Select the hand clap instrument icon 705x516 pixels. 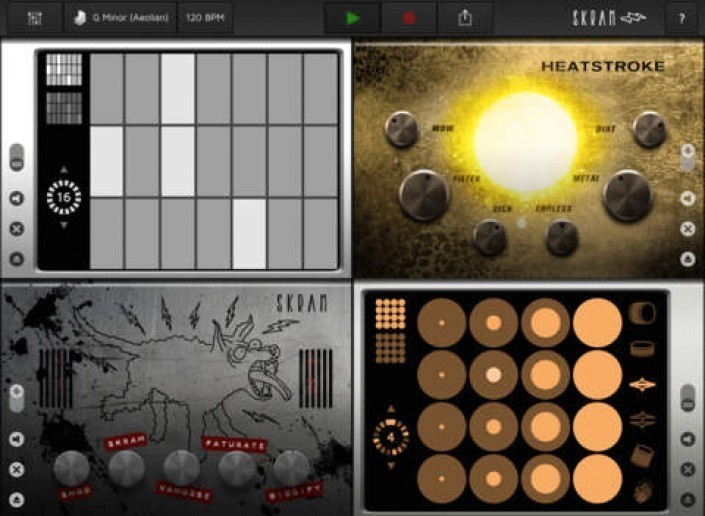coord(643,492)
